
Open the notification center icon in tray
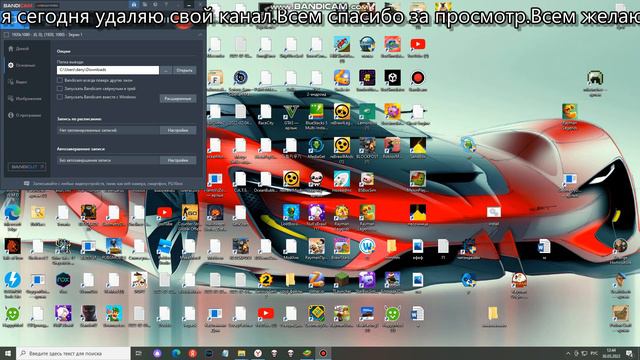point(629,353)
